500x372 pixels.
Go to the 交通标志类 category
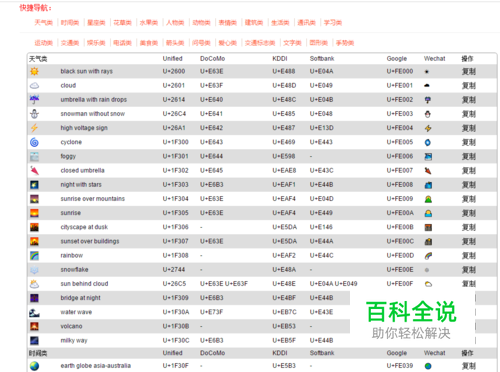coord(260,43)
